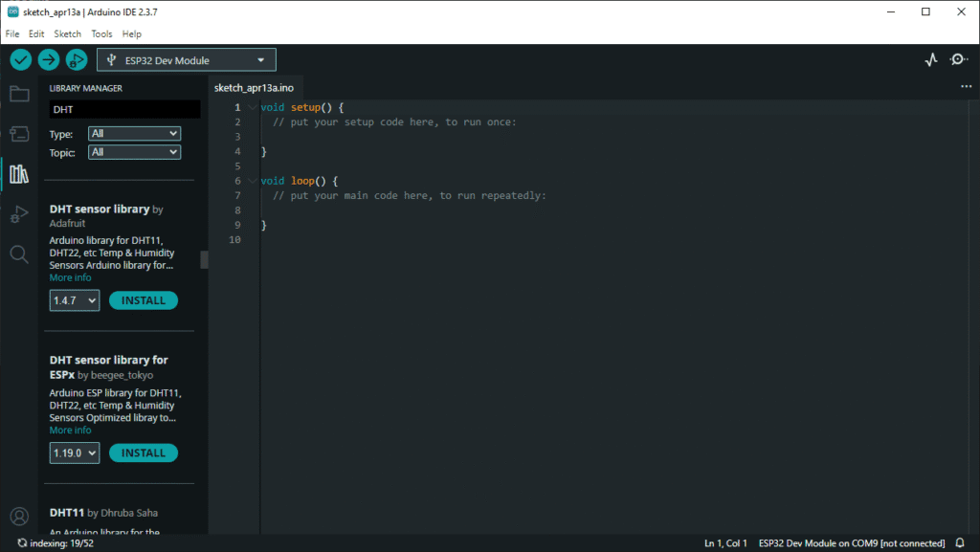Open the Type filter dropdown
This screenshot has width=980, height=552.
(x=134, y=134)
